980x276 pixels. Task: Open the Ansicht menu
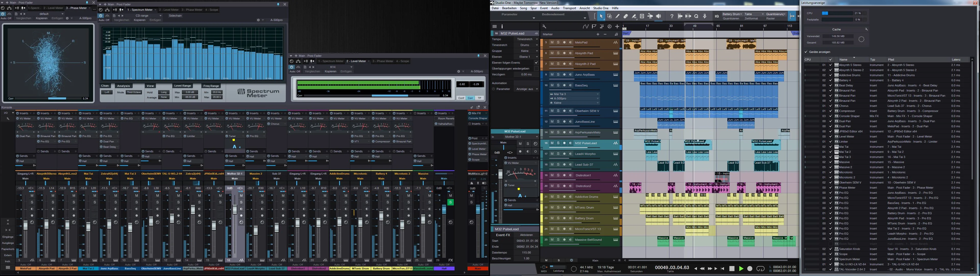pyautogui.click(x=584, y=8)
